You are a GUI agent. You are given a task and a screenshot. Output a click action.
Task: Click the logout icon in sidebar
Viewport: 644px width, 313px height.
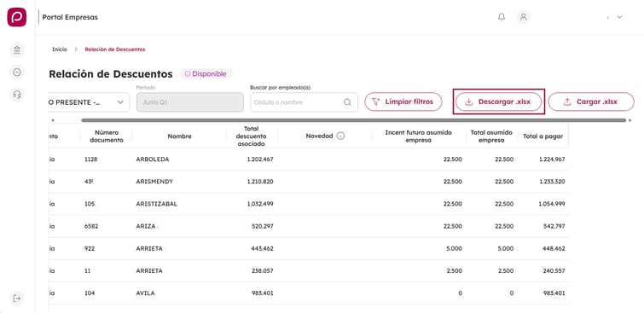click(x=17, y=299)
